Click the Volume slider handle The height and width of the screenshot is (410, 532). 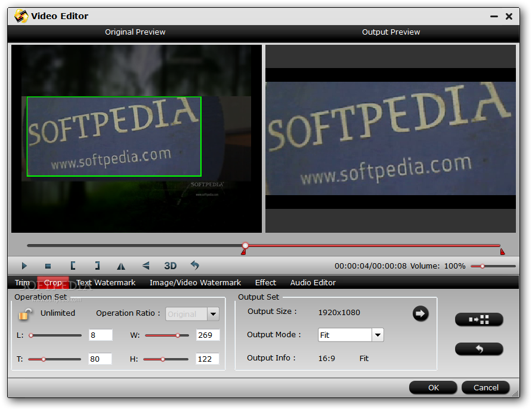pyautogui.click(x=482, y=266)
